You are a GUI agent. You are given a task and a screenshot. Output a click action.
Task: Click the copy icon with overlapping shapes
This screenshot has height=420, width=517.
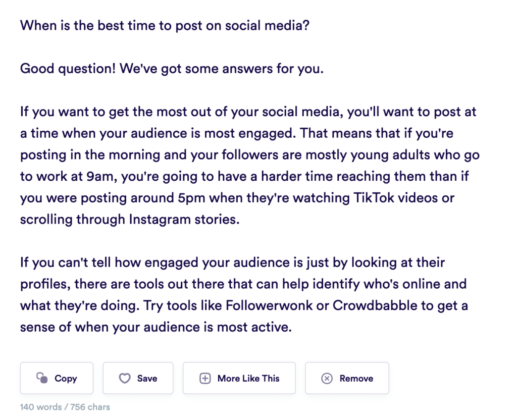point(42,378)
